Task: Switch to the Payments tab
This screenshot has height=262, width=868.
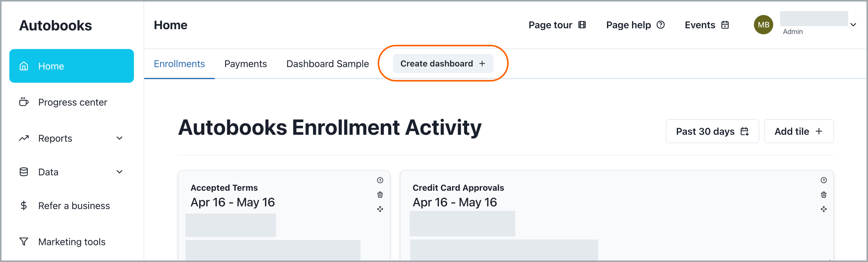Action: pos(246,63)
